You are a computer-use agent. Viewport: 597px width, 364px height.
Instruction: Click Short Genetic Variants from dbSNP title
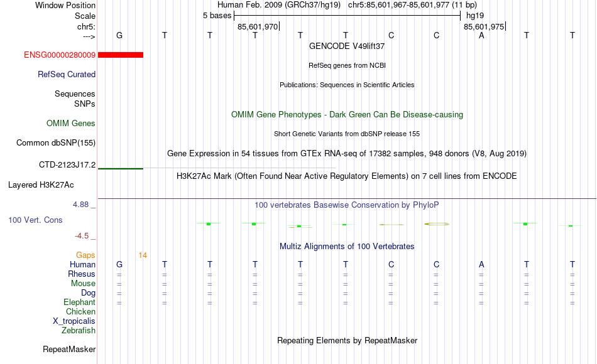click(x=347, y=134)
